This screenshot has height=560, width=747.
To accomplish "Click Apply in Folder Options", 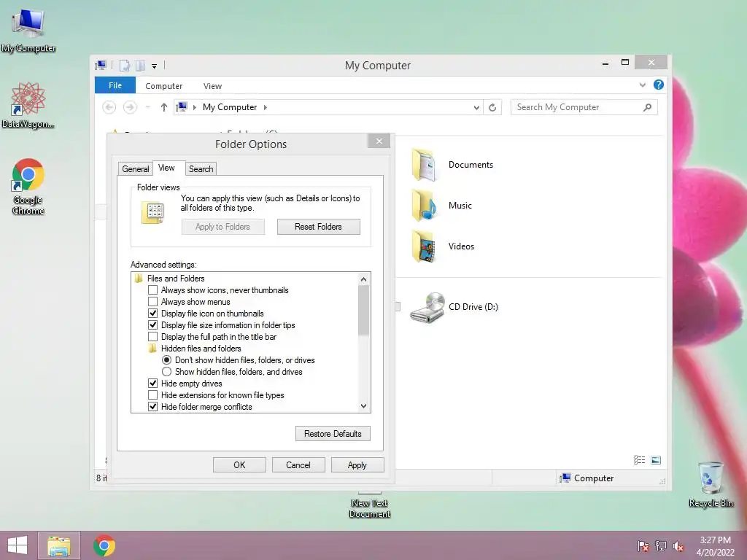I will pyautogui.click(x=357, y=465).
